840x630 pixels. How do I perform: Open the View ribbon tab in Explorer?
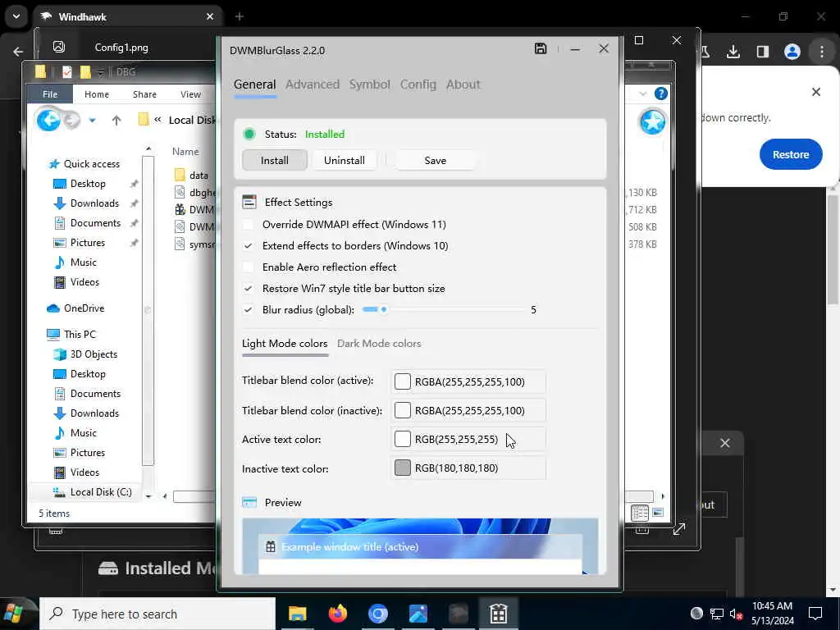point(190,94)
